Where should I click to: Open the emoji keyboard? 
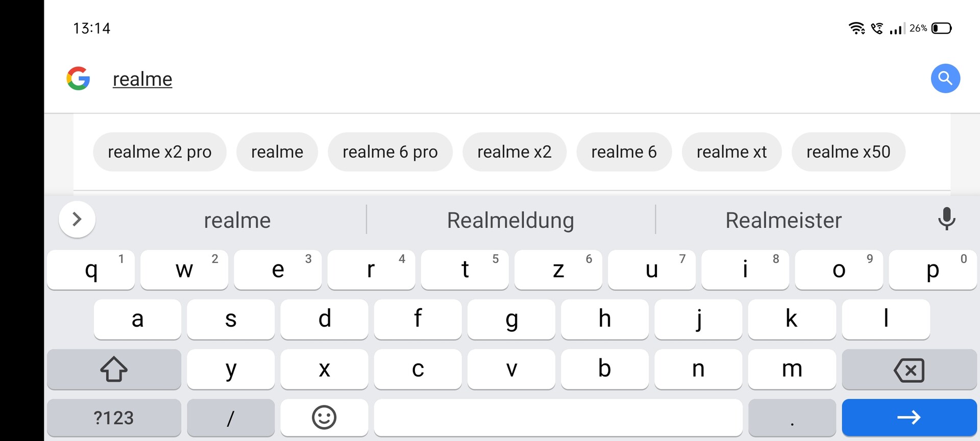click(x=324, y=418)
